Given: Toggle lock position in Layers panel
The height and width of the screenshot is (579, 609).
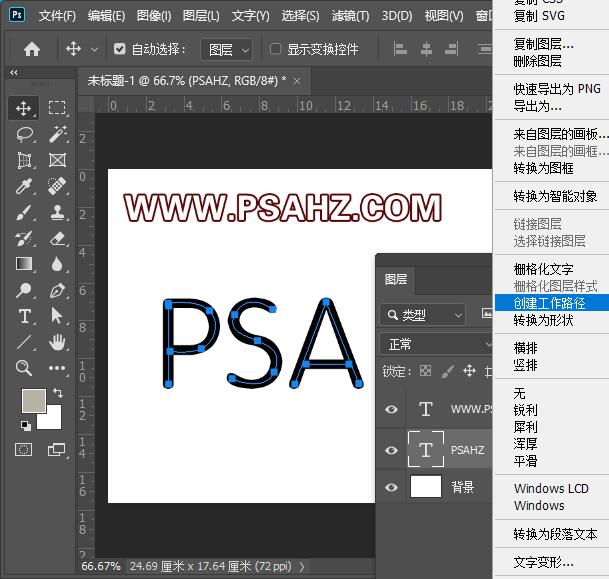Looking at the screenshot, I should [x=470, y=370].
